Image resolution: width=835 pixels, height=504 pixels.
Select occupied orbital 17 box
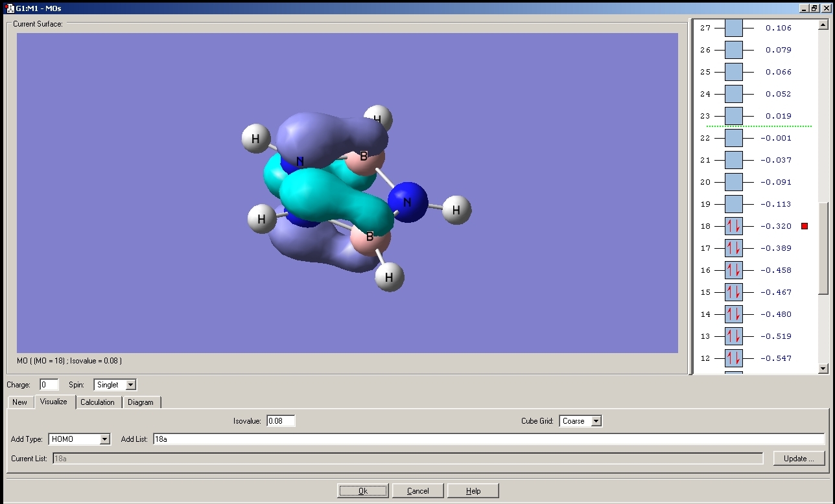(734, 248)
